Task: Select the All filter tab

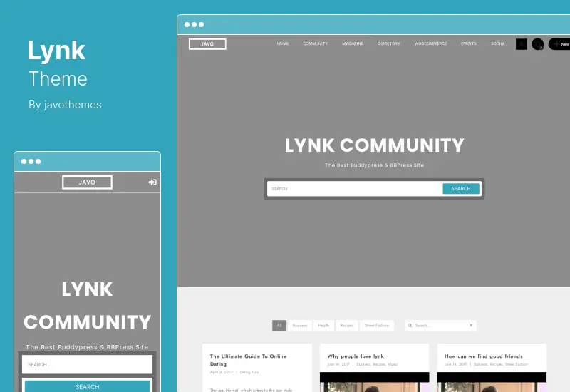Action: point(279,326)
